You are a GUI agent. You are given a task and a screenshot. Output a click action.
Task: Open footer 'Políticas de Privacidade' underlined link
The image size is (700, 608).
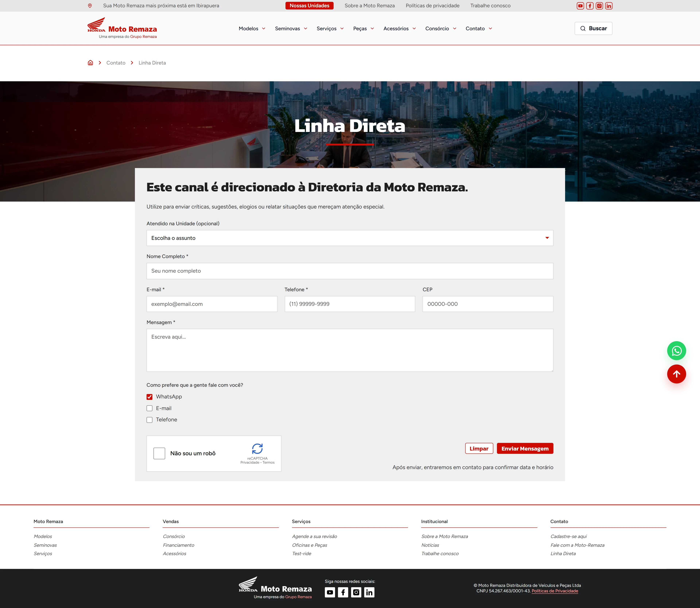(x=555, y=591)
